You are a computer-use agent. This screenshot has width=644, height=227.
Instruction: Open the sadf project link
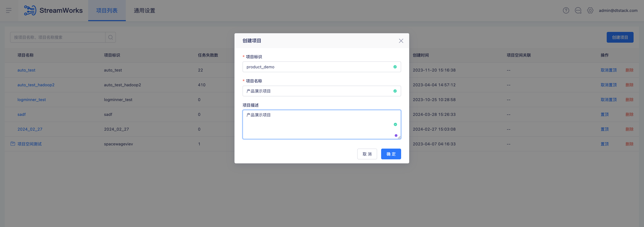click(22, 114)
